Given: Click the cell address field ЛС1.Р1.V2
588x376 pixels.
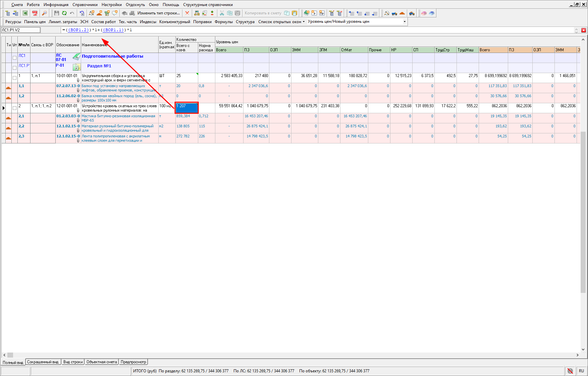Looking at the screenshot, I should (20, 30).
